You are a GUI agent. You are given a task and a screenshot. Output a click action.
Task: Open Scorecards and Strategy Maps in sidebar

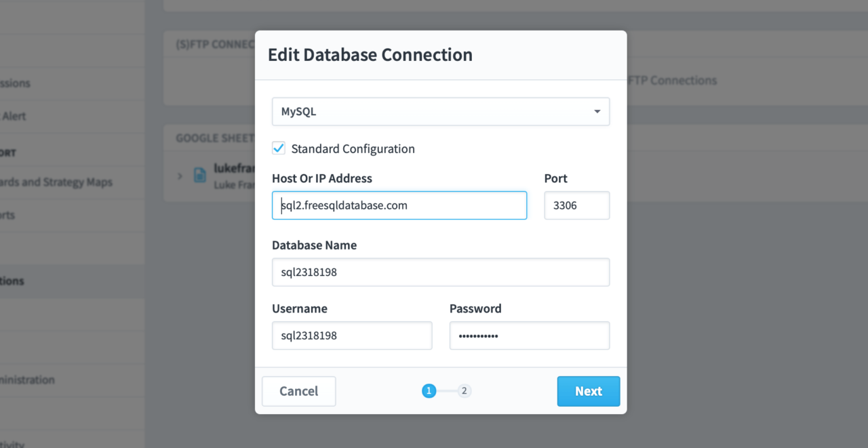click(x=58, y=182)
